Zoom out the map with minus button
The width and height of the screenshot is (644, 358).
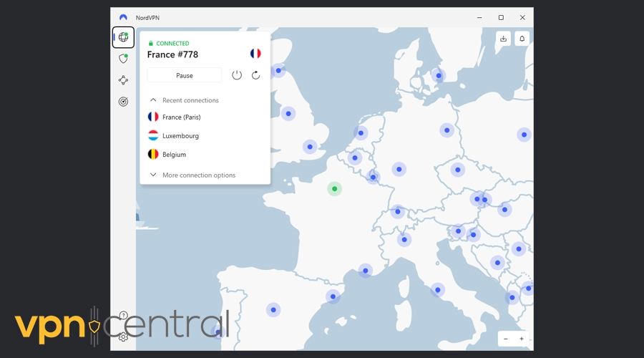(506, 339)
